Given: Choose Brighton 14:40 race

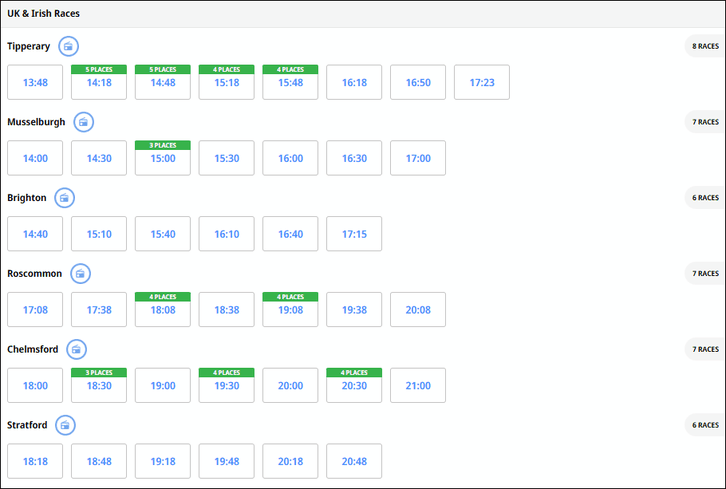Looking at the screenshot, I should [x=35, y=234].
